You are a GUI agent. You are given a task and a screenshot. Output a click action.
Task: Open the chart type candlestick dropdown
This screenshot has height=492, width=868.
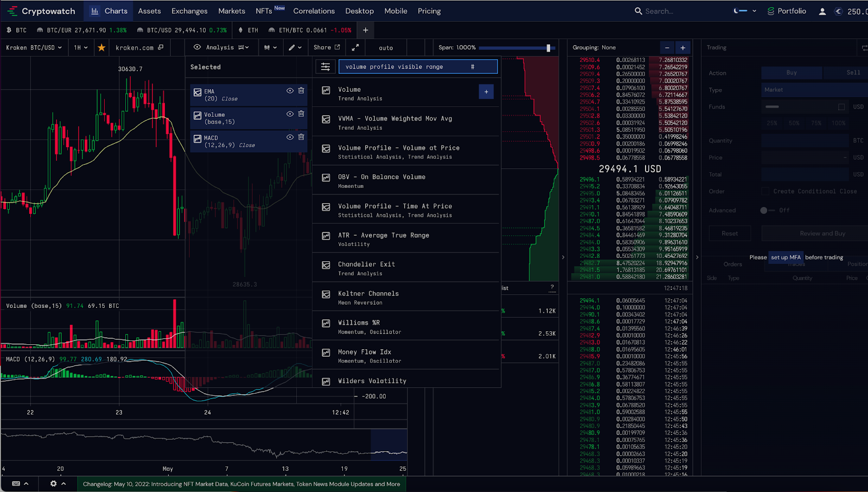(x=271, y=48)
